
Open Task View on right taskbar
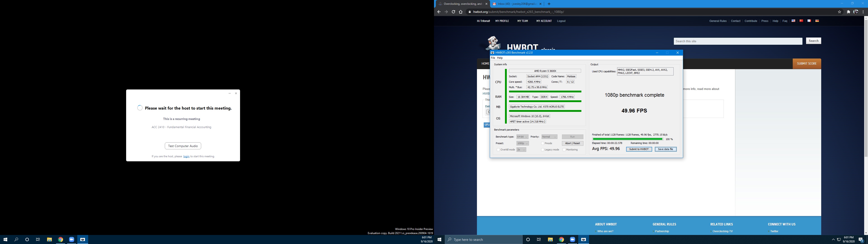click(539, 240)
